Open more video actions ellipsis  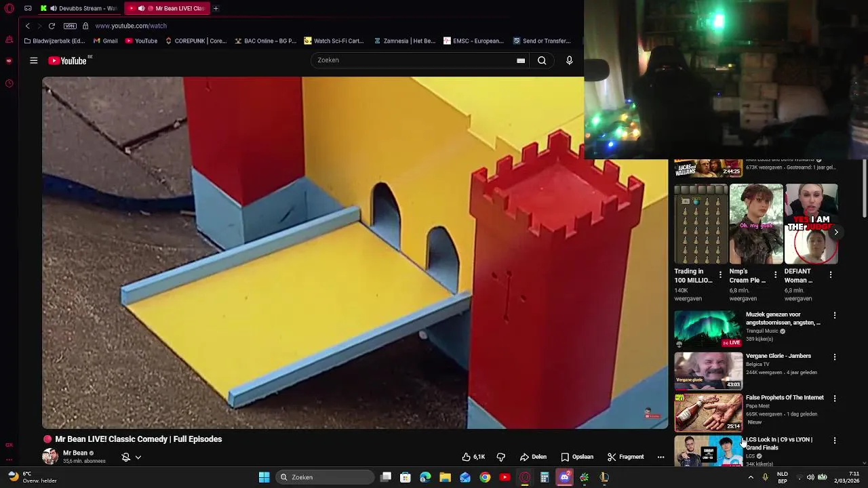click(x=660, y=457)
